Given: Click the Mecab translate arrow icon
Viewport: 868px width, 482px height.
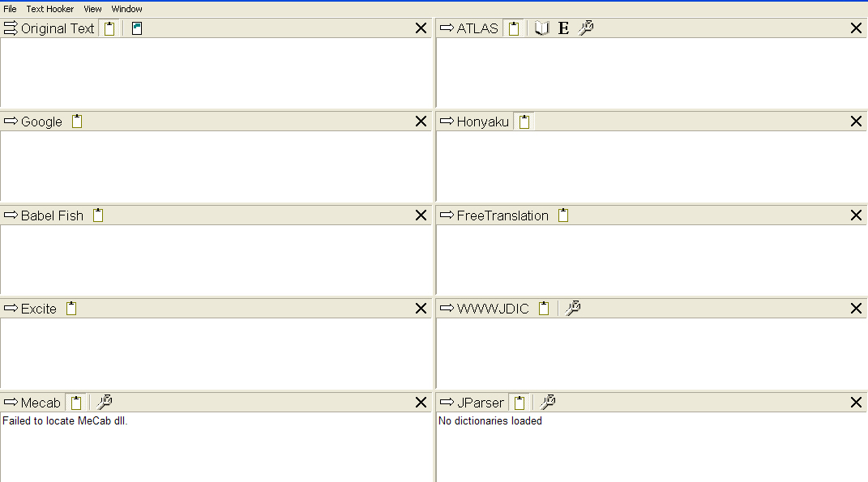Looking at the screenshot, I should pyautogui.click(x=11, y=402).
